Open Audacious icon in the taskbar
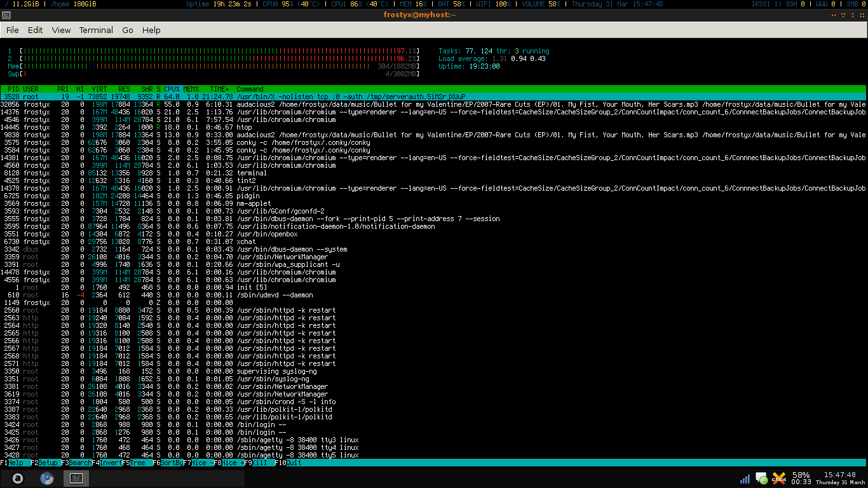 [x=18, y=478]
